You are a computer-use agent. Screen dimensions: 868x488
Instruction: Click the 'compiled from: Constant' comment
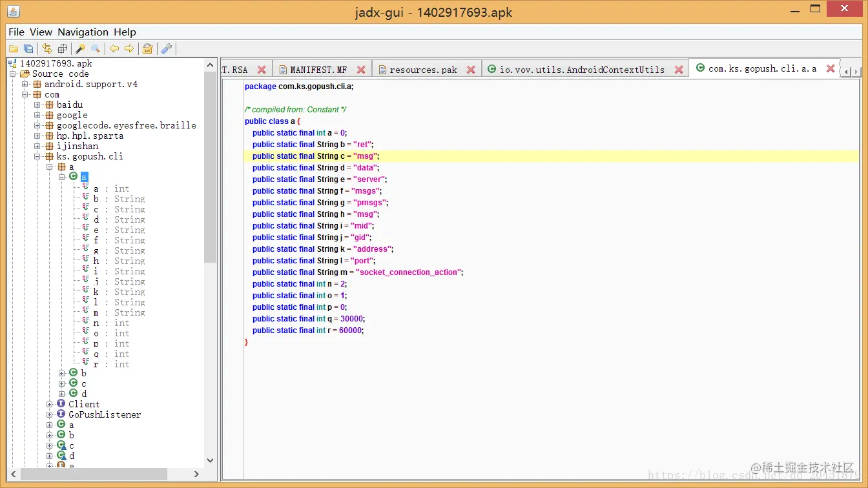pos(296,110)
